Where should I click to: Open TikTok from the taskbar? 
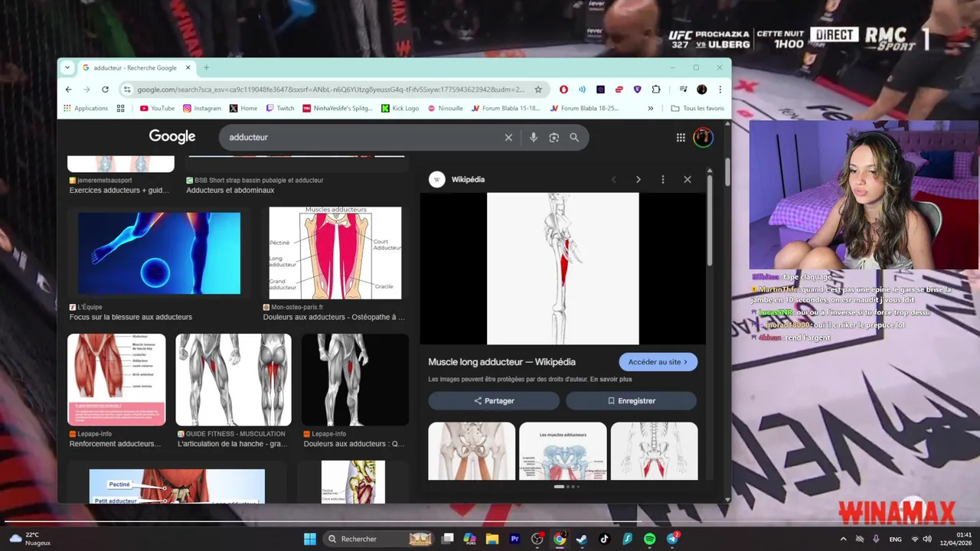coord(605,539)
